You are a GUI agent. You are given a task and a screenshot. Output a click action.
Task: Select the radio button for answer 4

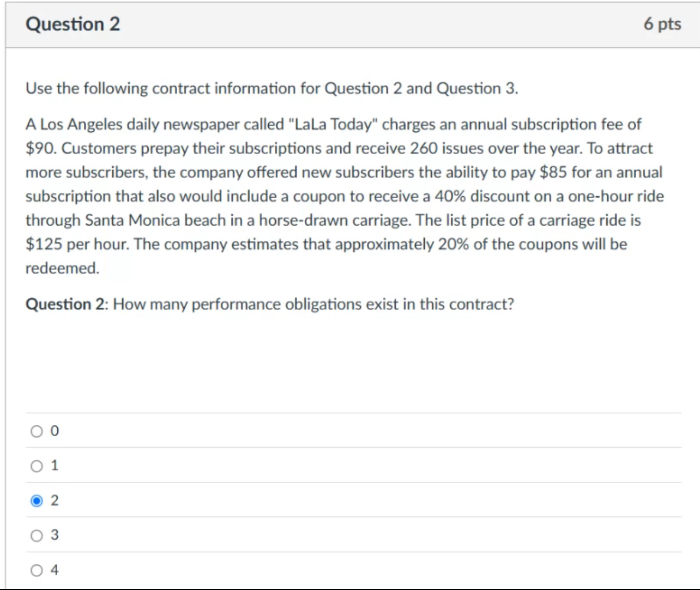[x=36, y=570]
